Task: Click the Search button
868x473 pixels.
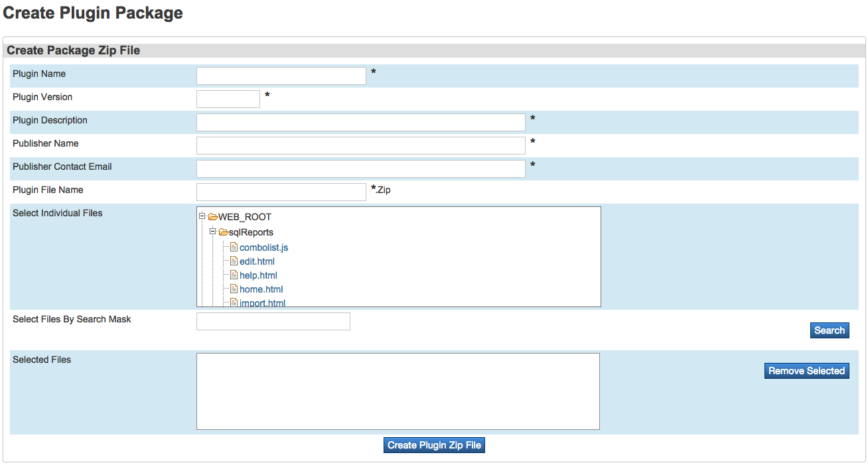Action: pyautogui.click(x=830, y=330)
